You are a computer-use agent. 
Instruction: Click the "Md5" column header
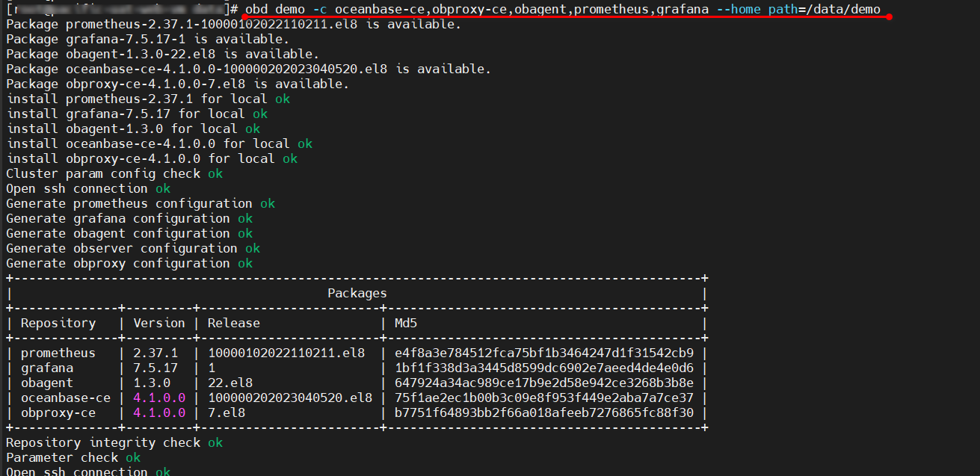click(406, 323)
